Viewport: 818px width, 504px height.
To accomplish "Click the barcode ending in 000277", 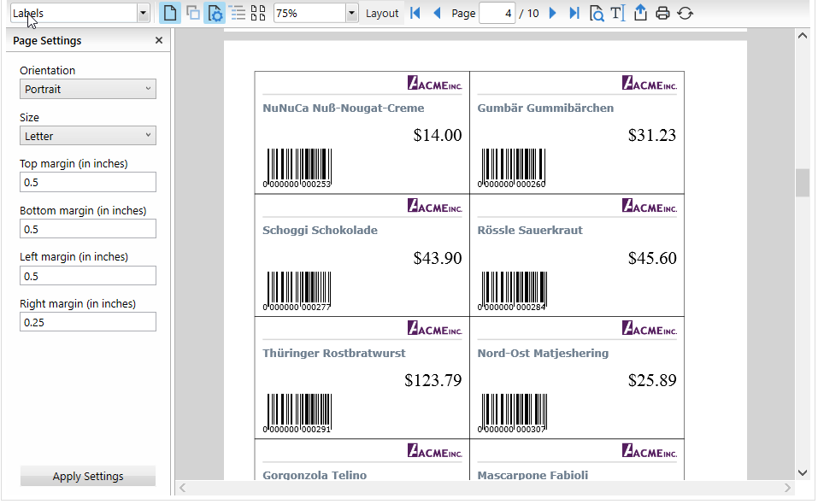I will point(297,290).
